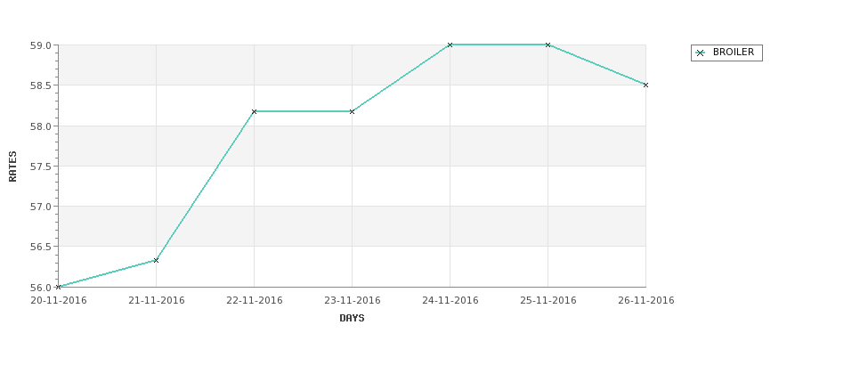
Task: Click the BROILER legend marker icon
Action: coord(701,53)
